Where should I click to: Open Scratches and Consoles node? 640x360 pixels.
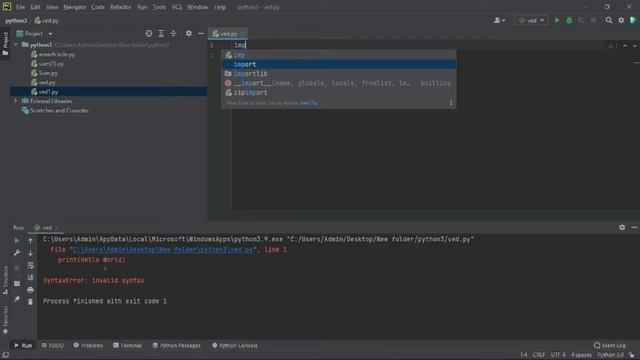pos(59,110)
